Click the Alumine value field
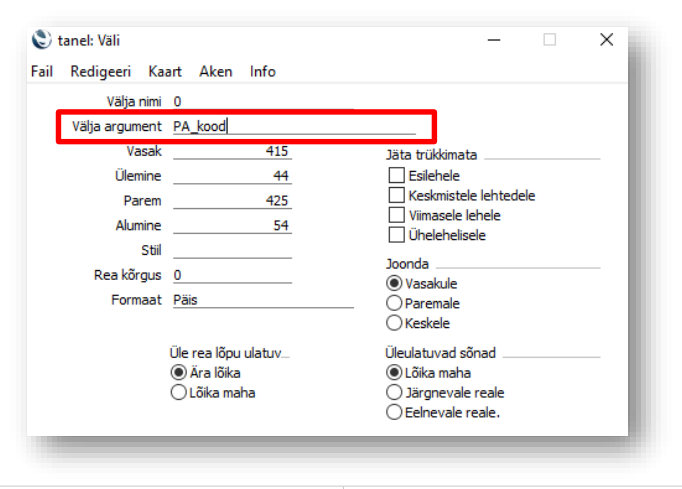The width and height of the screenshot is (682, 489). [x=232, y=226]
